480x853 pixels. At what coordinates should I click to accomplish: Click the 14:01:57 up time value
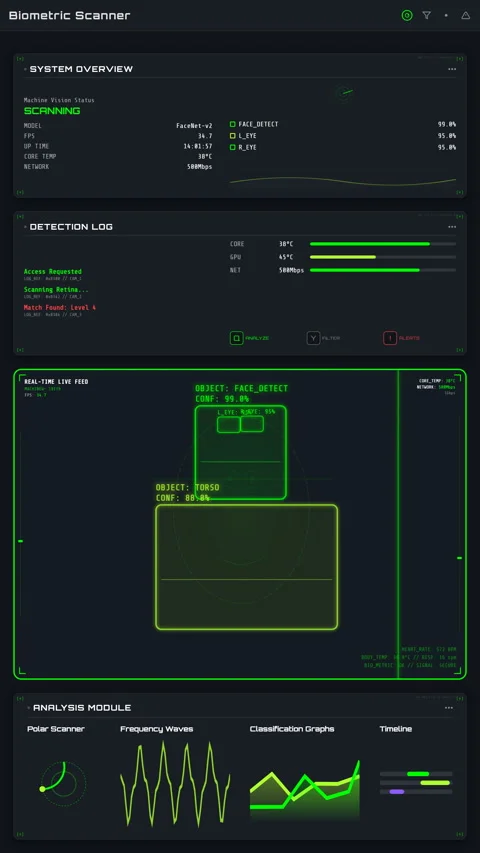(198, 146)
